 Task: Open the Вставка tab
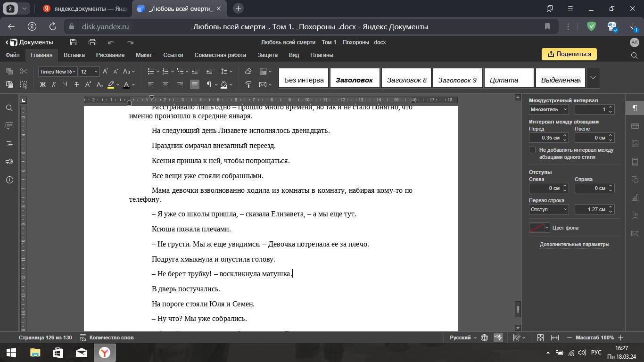click(x=74, y=55)
